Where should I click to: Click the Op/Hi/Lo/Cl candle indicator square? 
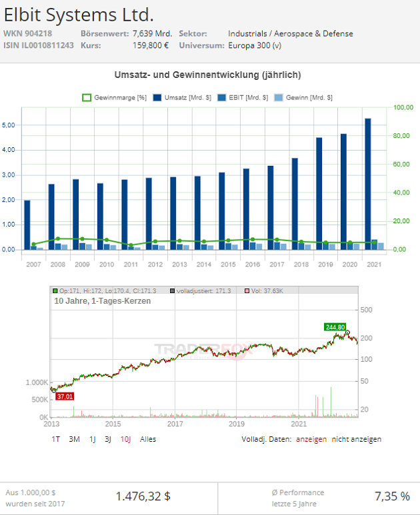click(55, 290)
